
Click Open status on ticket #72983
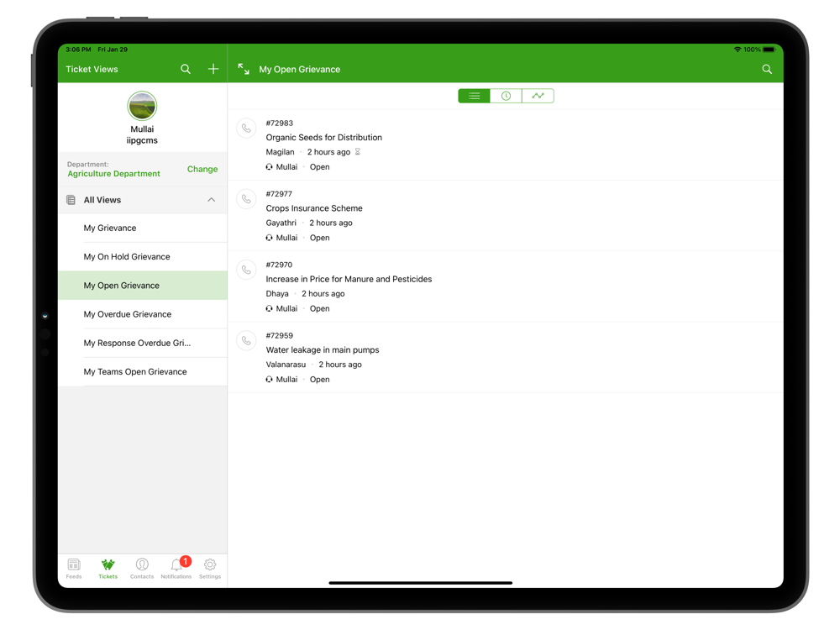[320, 167]
